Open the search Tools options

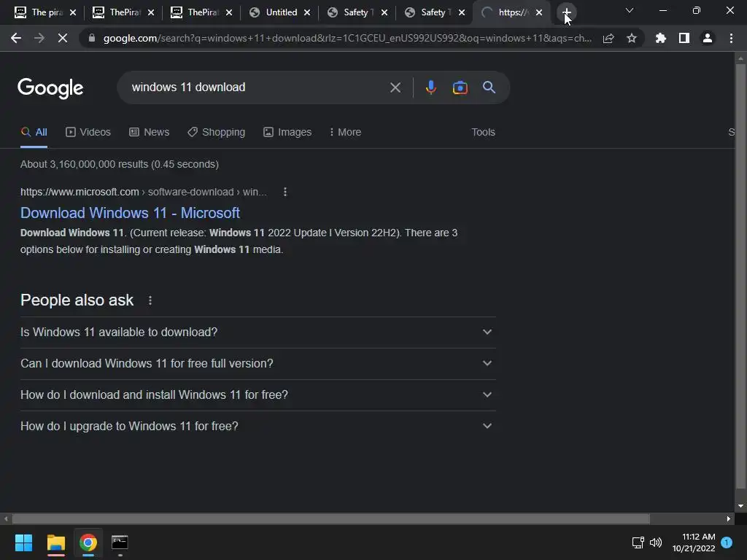click(483, 133)
